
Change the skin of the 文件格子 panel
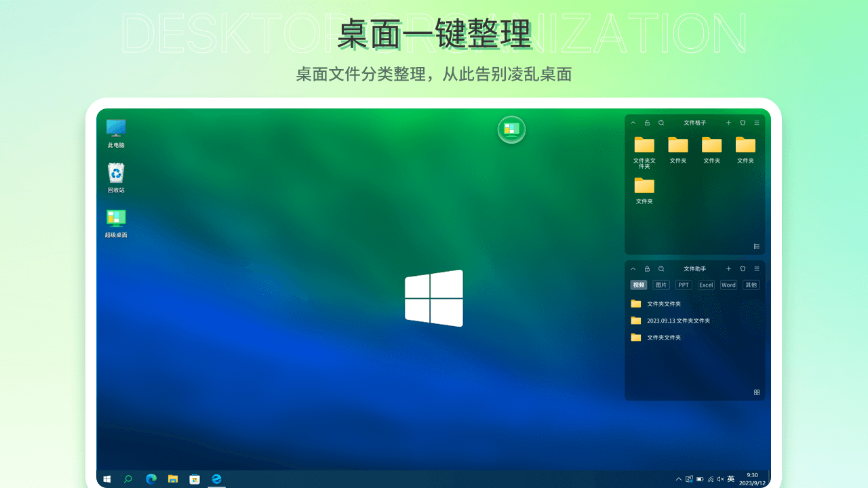coord(743,123)
